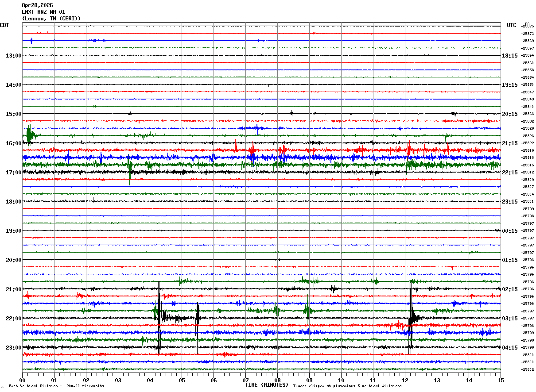Click the 18:15 UTC time label
The height and width of the screenshot is (392, 536).
tap(510, 56)
